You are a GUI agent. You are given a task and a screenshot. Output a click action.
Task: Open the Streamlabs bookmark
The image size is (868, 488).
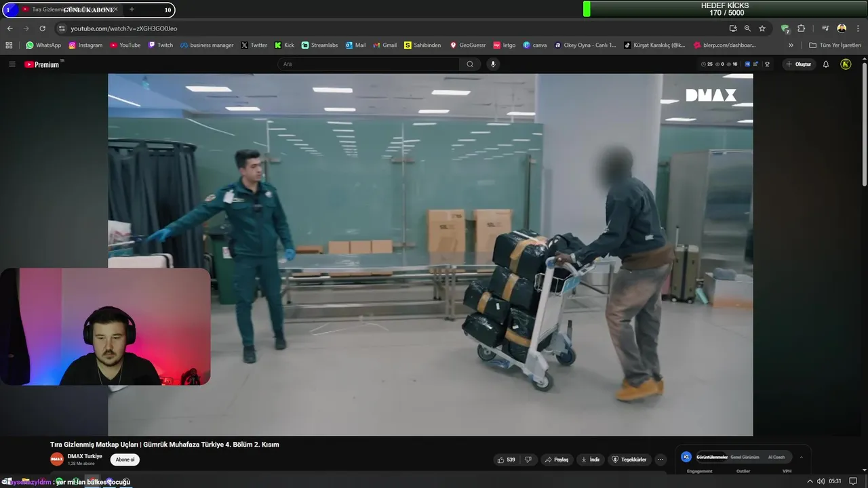point(319,45)
